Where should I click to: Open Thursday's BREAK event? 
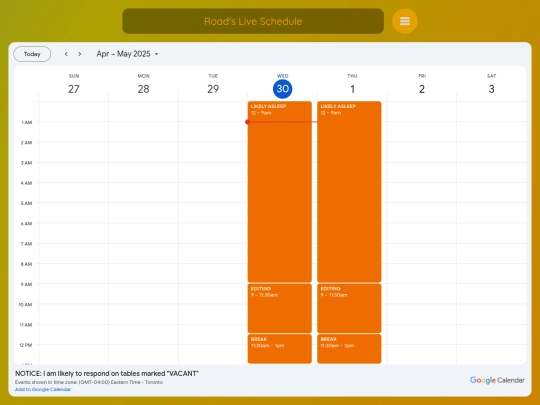pos(349,349)
